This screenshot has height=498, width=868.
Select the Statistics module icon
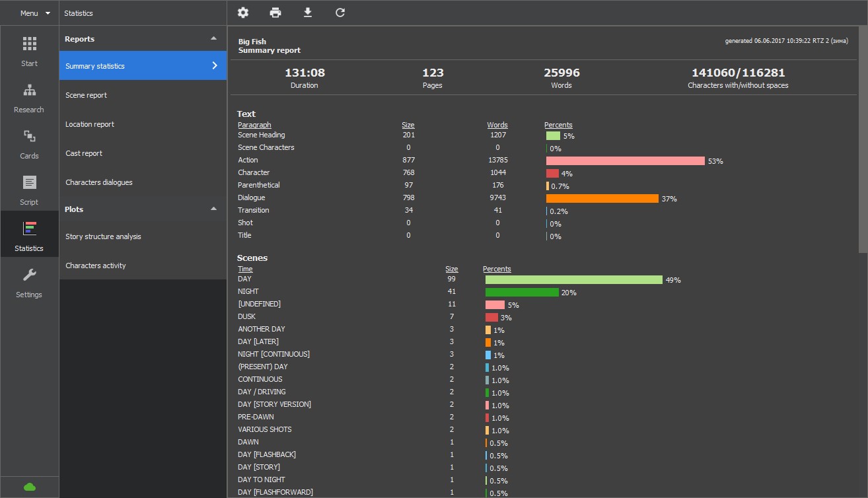pyautogui.click(x=29, y=229)
